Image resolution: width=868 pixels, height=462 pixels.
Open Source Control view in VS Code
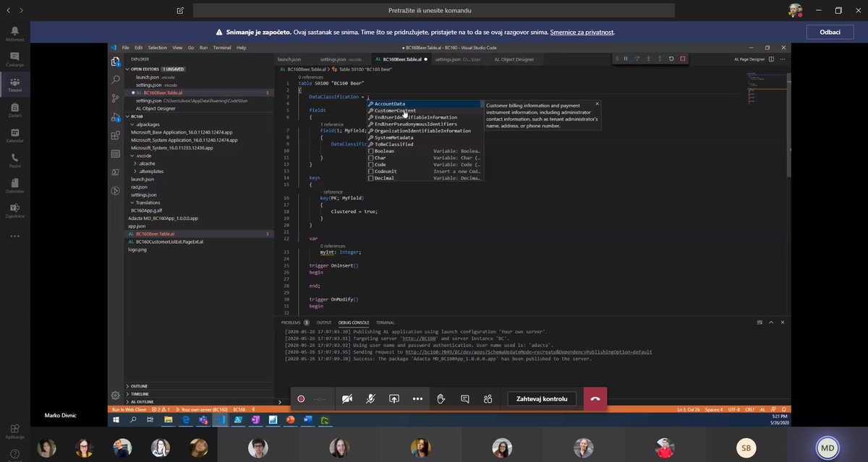point(115,98)
